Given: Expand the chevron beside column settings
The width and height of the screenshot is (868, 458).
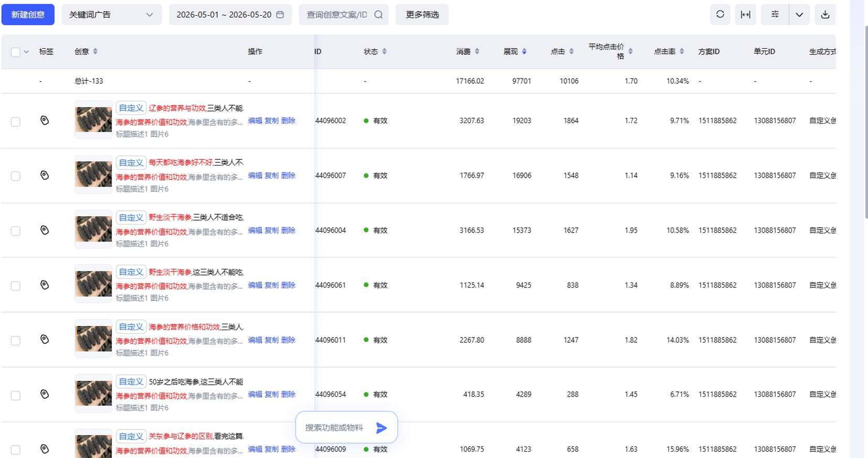Looking at the screenshot, I should click(799, 15).
